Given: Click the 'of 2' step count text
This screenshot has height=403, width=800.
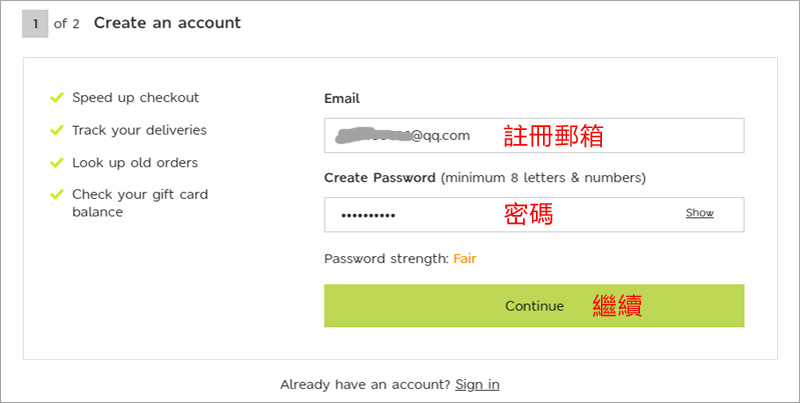Looking at the screenshot, I should [x=67, y=24].
